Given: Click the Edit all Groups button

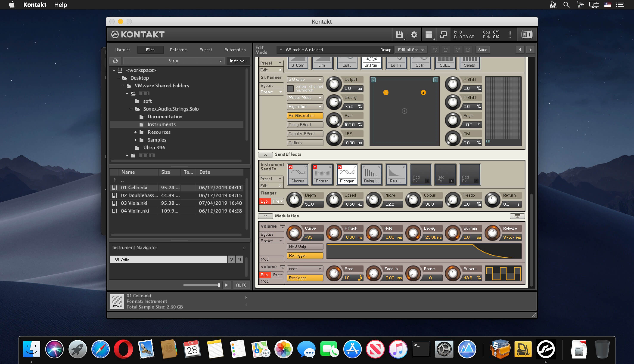Looking at the screenshot, I should [x=411, y=50].
